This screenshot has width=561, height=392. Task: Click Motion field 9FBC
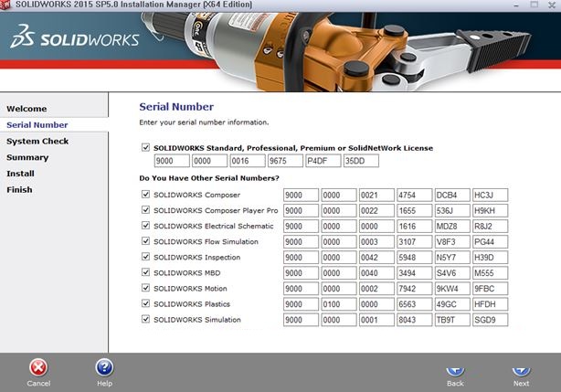pyautogui.click(x=490, y=289)
